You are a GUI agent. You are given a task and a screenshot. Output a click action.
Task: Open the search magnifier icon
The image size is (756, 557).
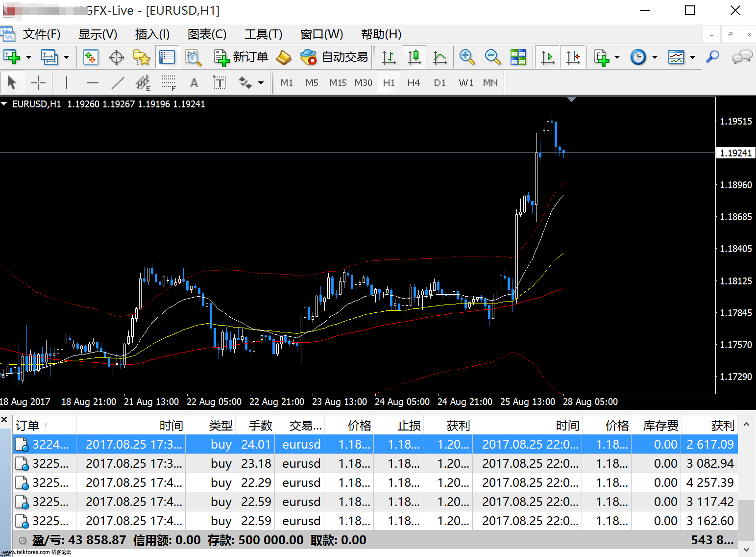tap(712, 57)
